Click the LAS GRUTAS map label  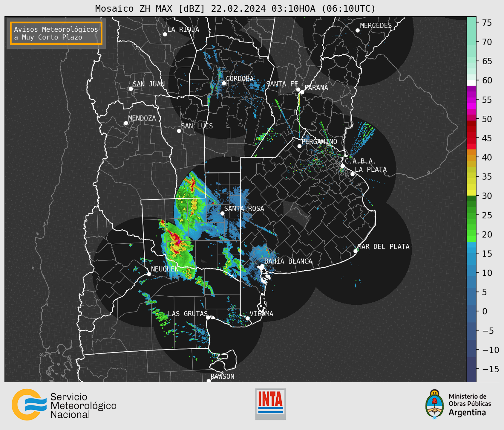point(188,314)
